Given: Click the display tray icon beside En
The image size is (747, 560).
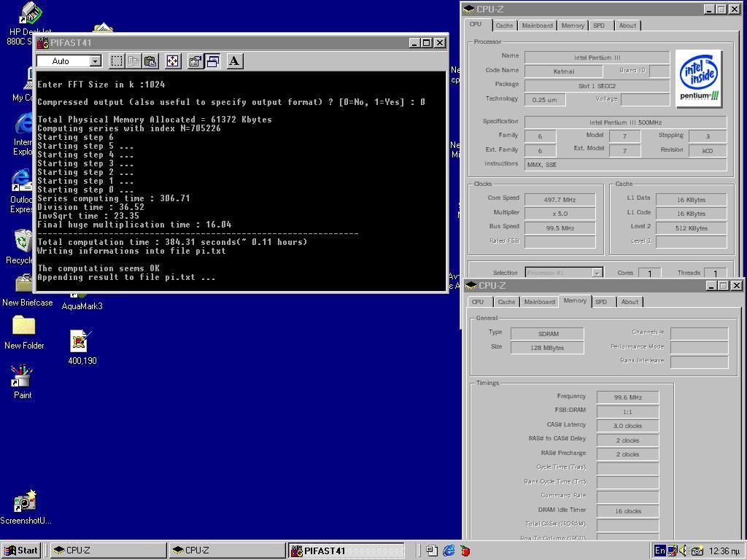Looking at the screenshot, I should (672, 551).
